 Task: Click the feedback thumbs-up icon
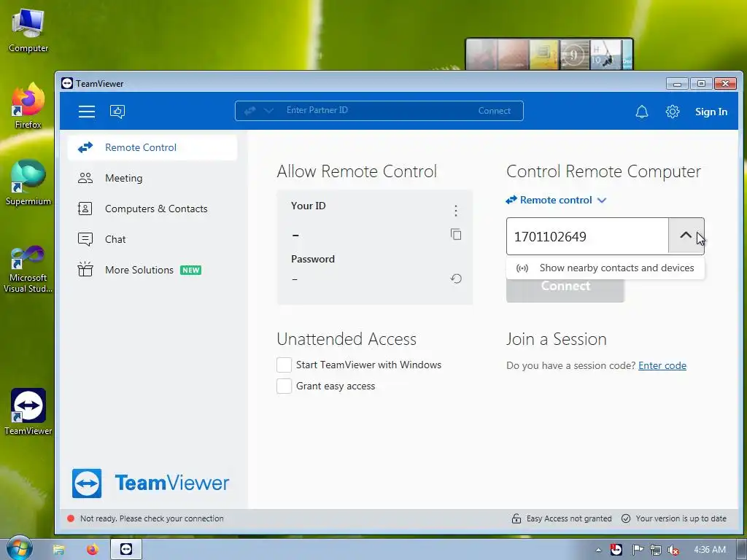(x=117, y=112)
